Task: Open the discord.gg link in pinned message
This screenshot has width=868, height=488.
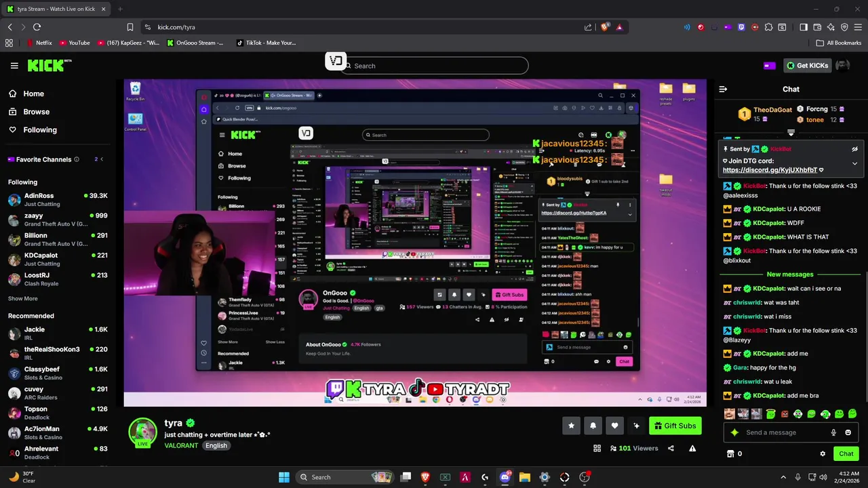Action: point(770,170)
